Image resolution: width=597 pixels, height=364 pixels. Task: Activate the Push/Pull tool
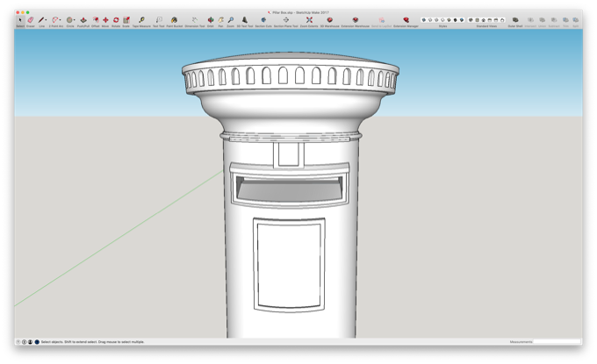pyautogui.click(x=83, y=20)
